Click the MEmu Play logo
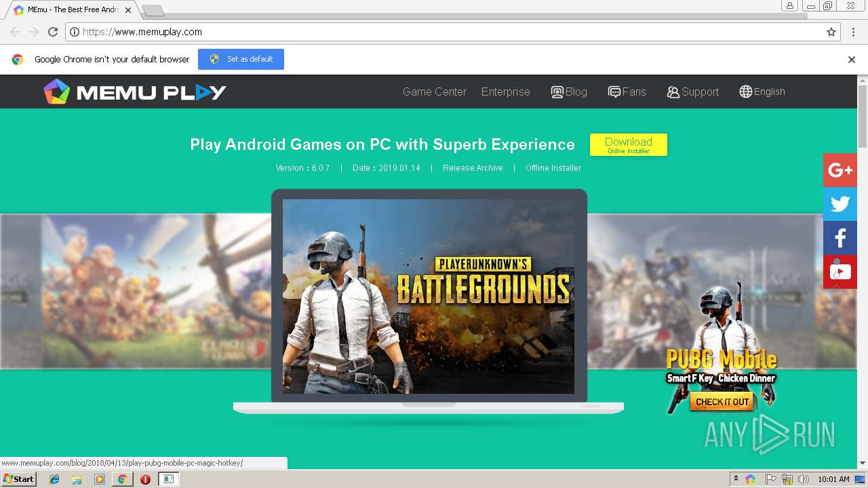This screenshot has height=488, width=868. pyautogui.click(x=135, y=91)
